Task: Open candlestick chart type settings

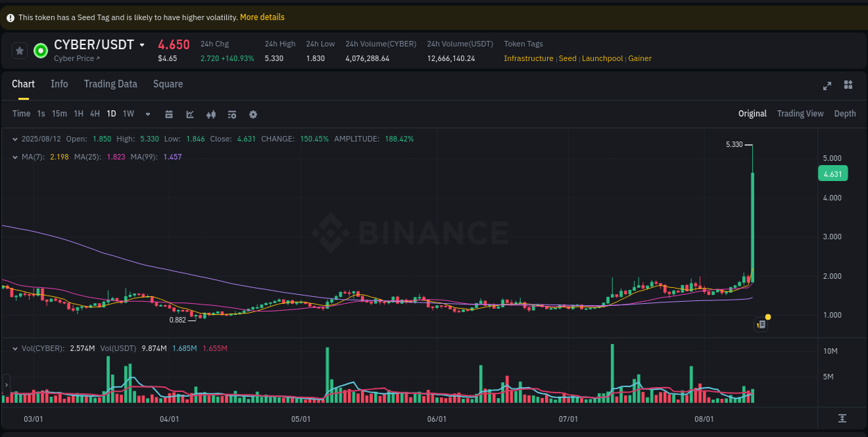Action: 211,114
